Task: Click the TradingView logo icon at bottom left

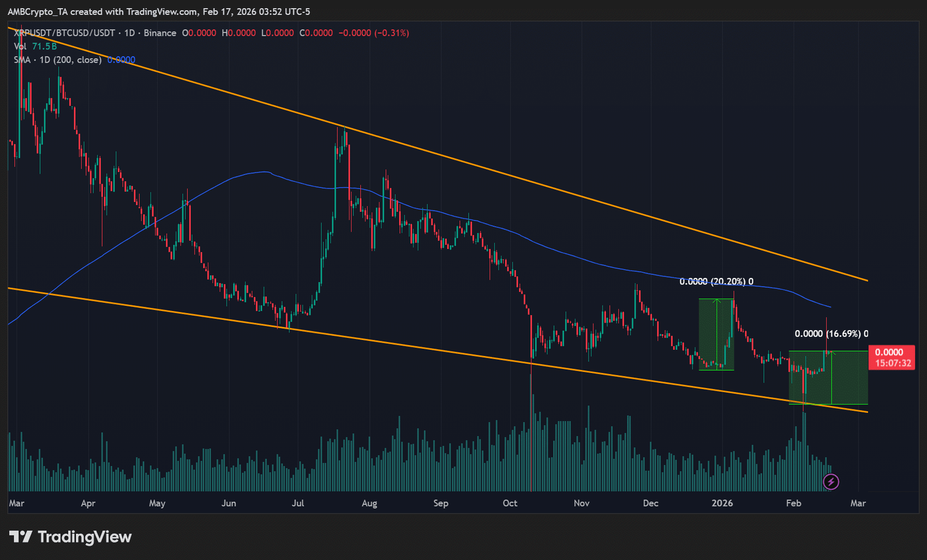Action: pos(21,537)
